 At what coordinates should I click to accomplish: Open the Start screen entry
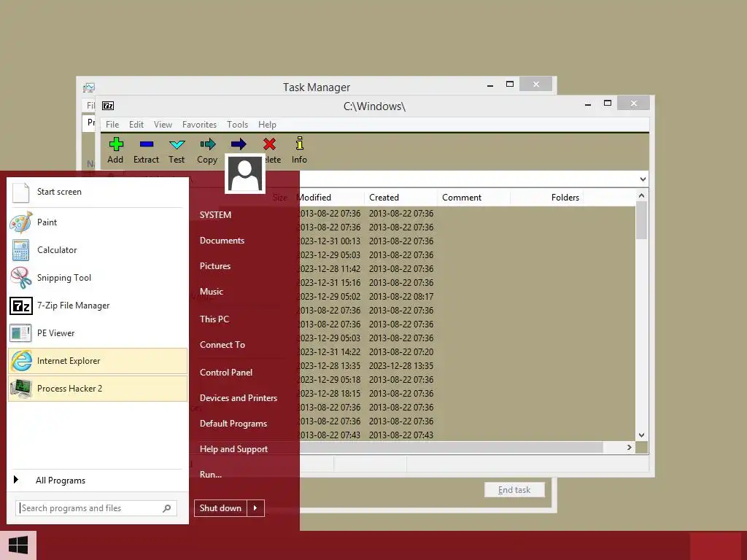point(98,192)
